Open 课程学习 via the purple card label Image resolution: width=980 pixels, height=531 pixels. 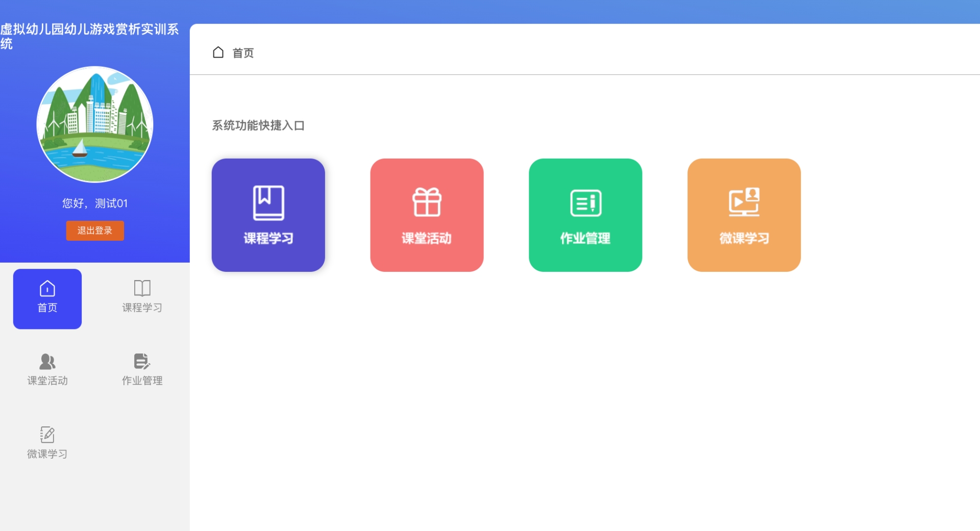[x=268, y=238]
